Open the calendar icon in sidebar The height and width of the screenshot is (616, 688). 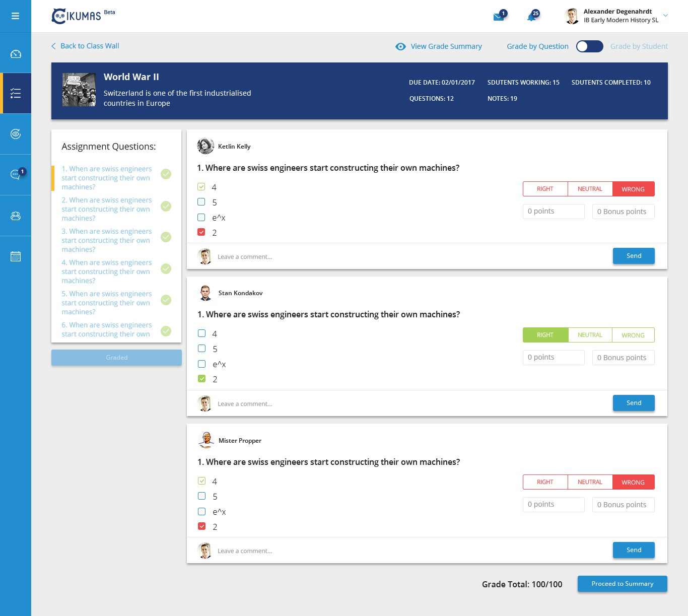click(x=16, y=256)
